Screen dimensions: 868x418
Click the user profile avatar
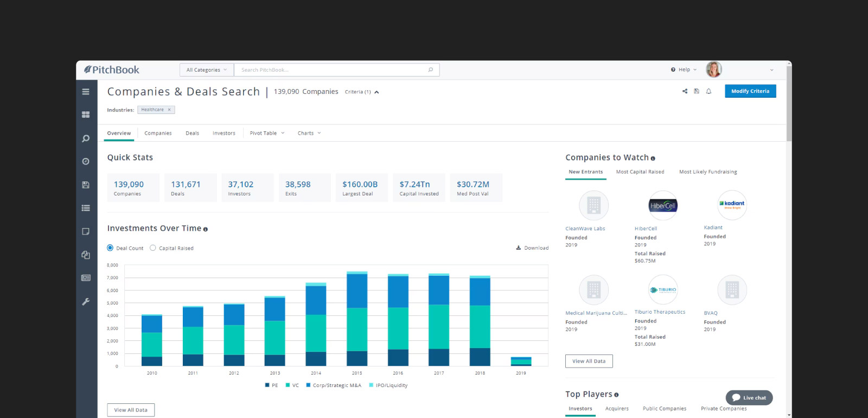(x=714, y=69)
